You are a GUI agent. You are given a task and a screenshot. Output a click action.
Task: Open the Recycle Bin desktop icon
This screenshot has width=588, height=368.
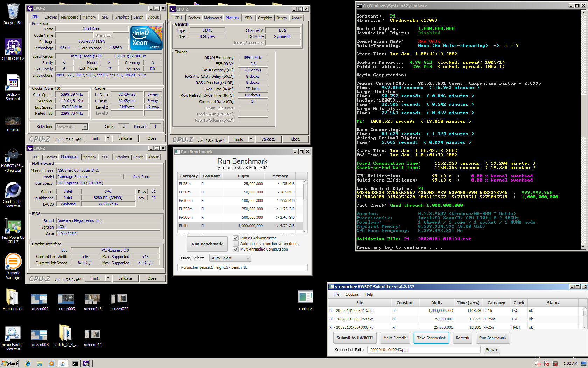pos(13,14)
